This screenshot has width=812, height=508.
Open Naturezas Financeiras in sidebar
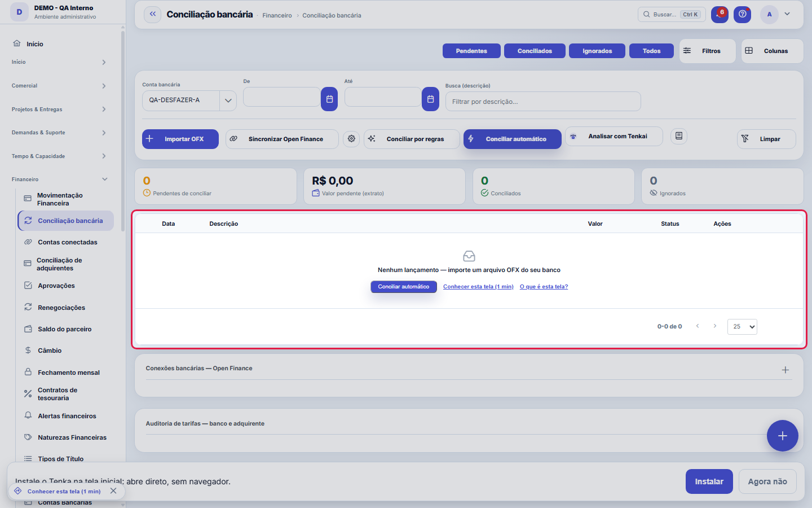[66, 437]
